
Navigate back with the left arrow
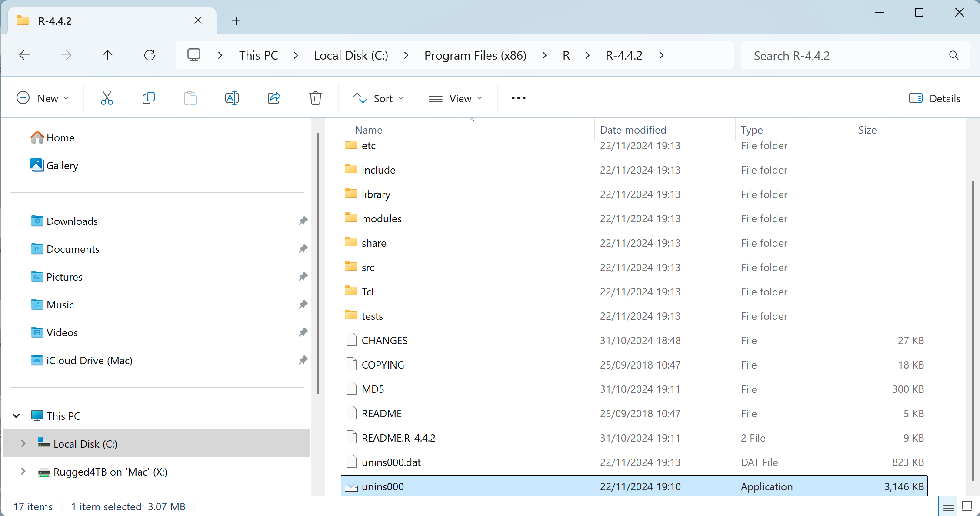tap(24, 55)
